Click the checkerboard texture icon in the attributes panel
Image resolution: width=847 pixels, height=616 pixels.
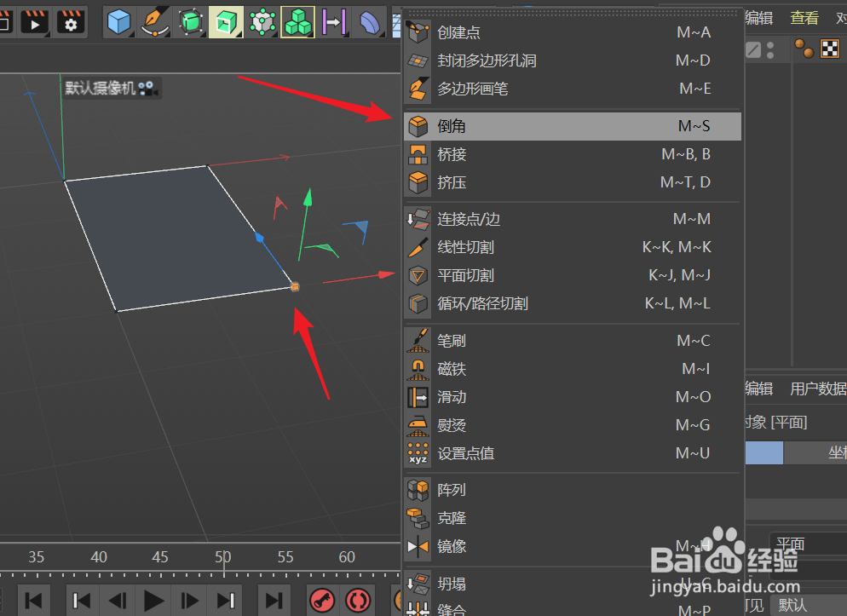pyautogui.click(x=830, y=49)
